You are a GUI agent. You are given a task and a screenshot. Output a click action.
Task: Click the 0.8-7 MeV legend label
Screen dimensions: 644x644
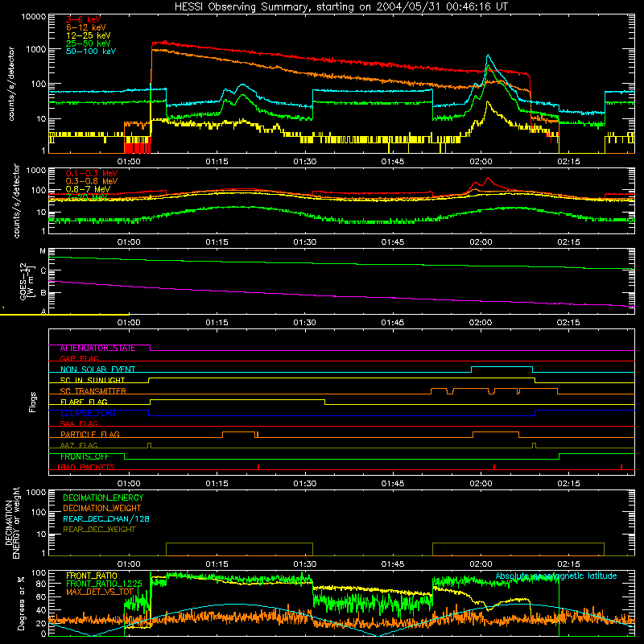[88, 189]
